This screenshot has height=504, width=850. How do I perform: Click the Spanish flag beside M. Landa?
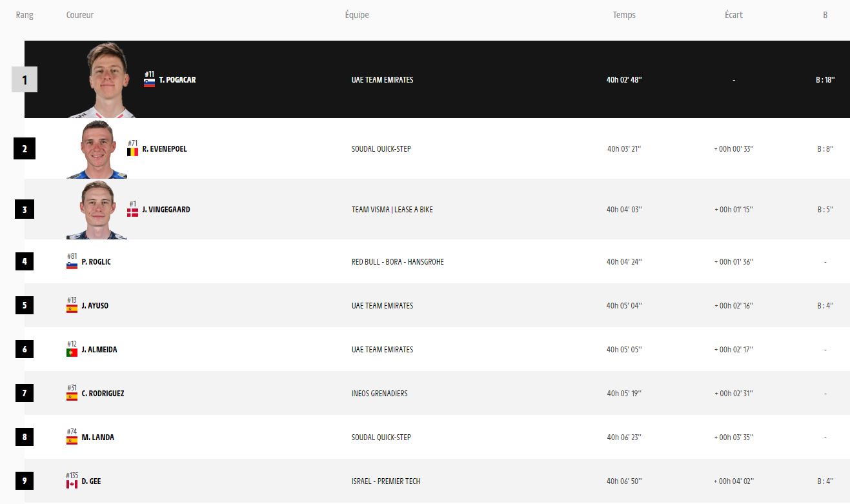click(72, 440)
